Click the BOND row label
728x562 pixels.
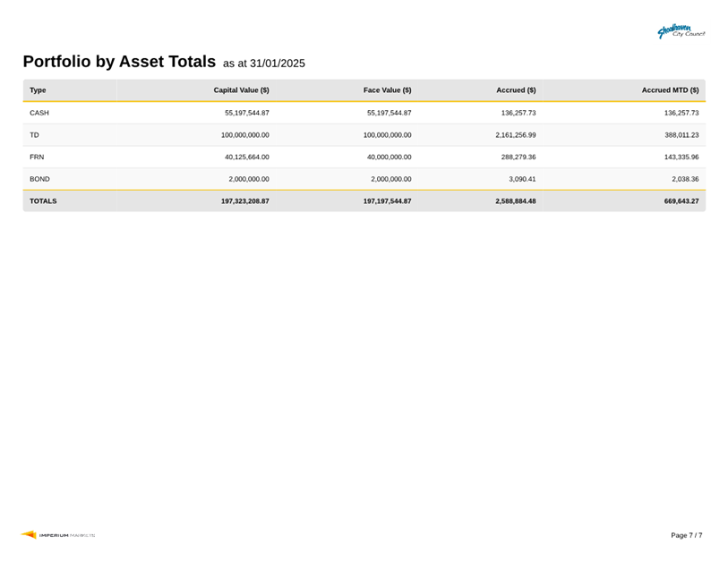[x=39, y=179]
